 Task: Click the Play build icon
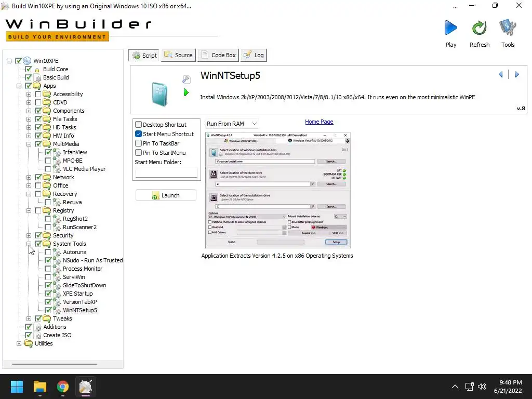450,28
